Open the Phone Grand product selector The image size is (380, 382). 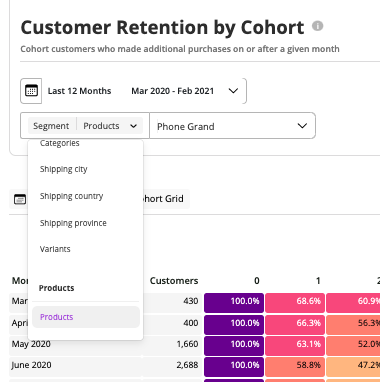[232, 126]
